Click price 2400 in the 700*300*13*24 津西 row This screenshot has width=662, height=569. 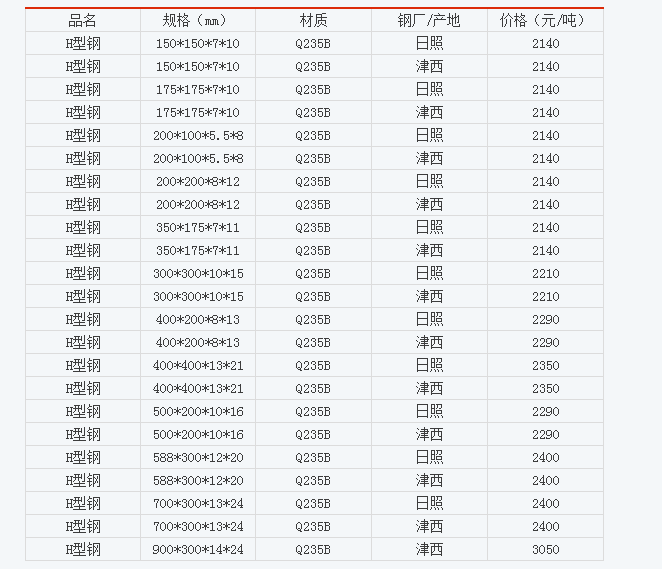(x=545, y=526)
